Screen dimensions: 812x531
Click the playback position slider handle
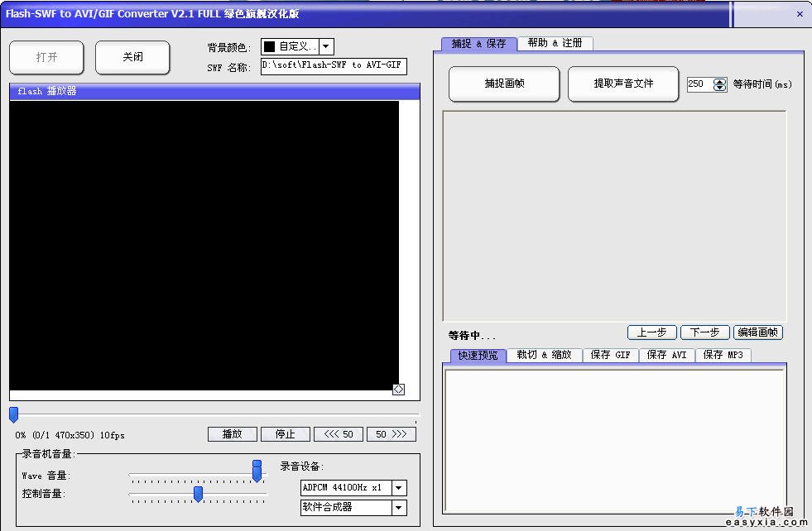coord(14,414)
